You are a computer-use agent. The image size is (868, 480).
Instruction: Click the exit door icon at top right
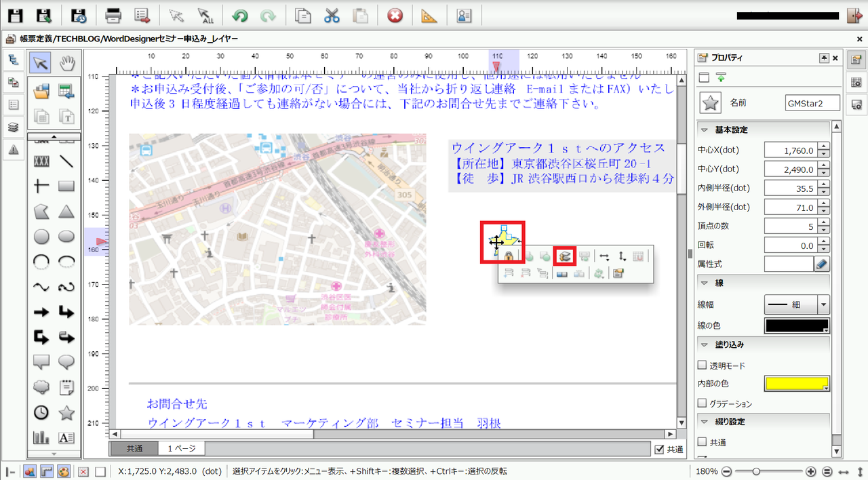(854, 15)
